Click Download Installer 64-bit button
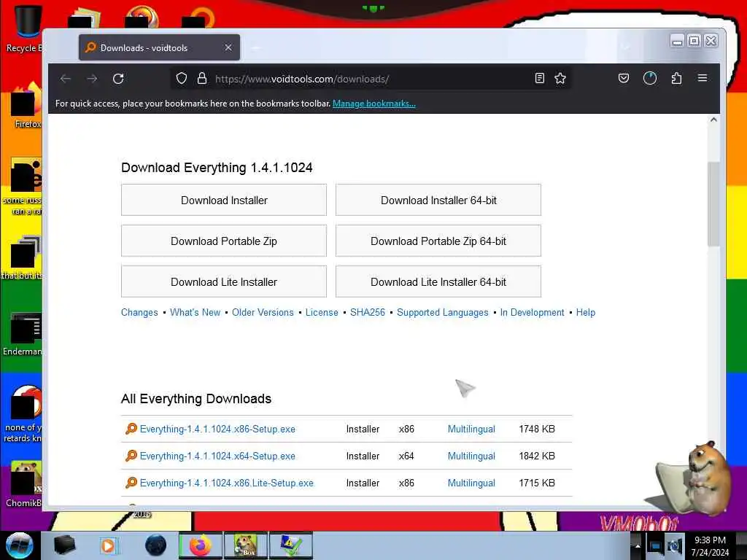The height and width of the screenshot is (560, 747). pos(438,200)
